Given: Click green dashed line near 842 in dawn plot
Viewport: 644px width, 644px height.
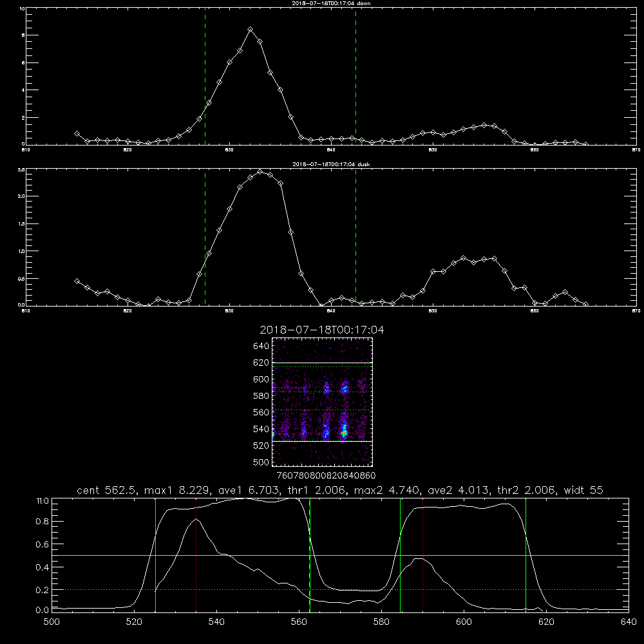Looking at the screenshot, I should coord(355,77).
